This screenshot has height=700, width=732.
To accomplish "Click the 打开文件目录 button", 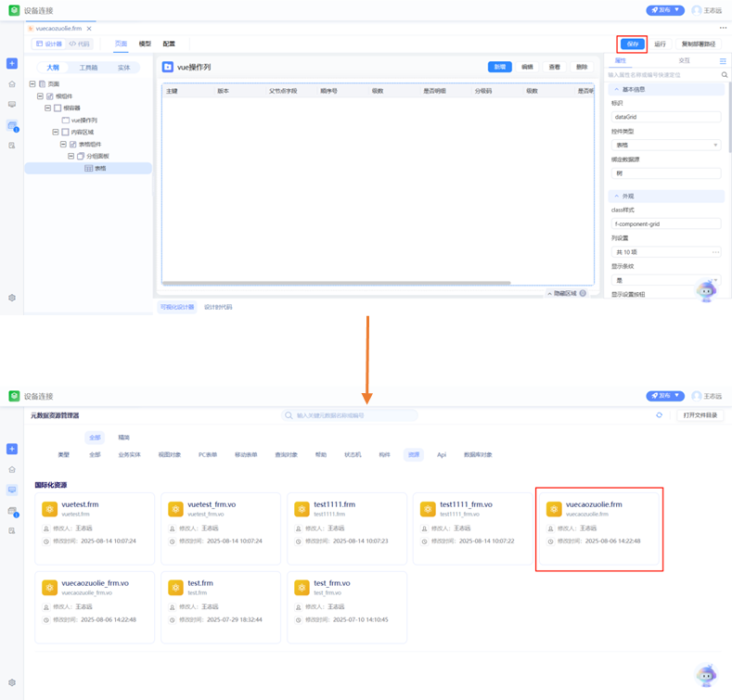I will [x=700, y=415].
